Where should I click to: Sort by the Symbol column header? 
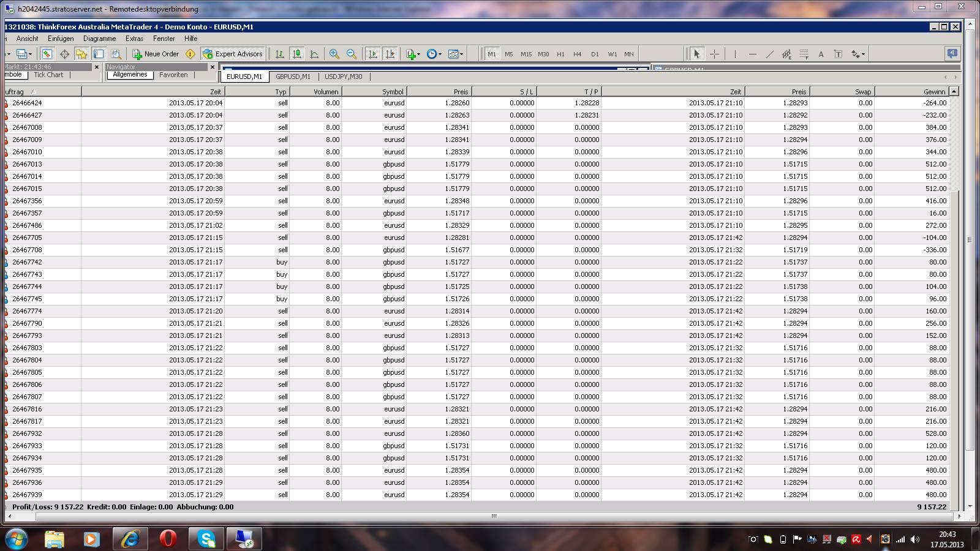[x=374, y=92]
